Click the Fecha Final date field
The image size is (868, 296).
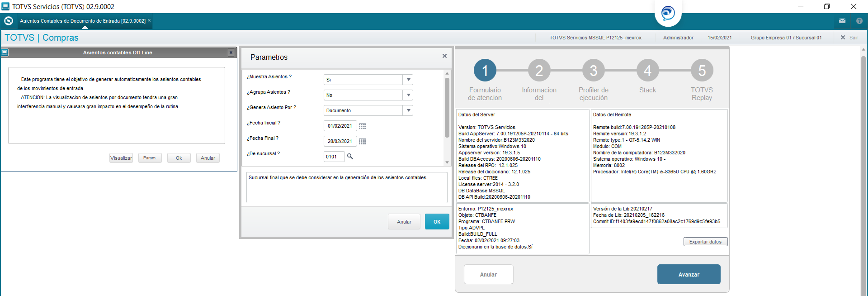(x=340, y=141)
